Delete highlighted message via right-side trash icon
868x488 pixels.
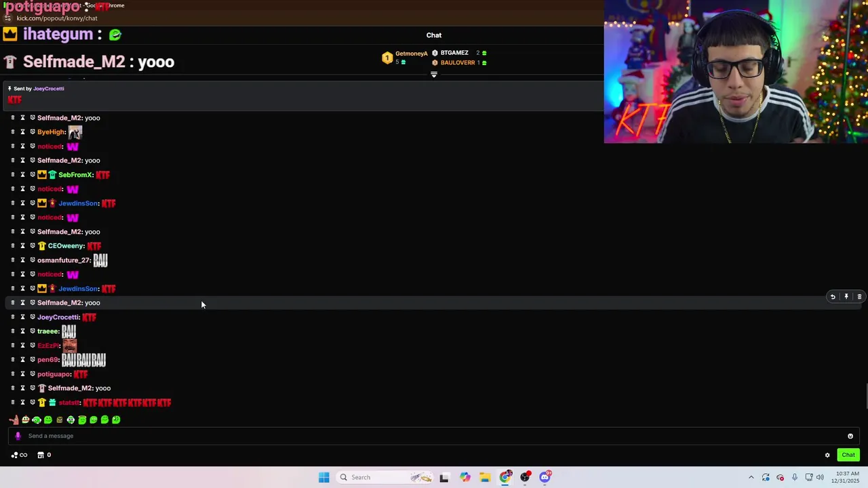click(859, 297)
